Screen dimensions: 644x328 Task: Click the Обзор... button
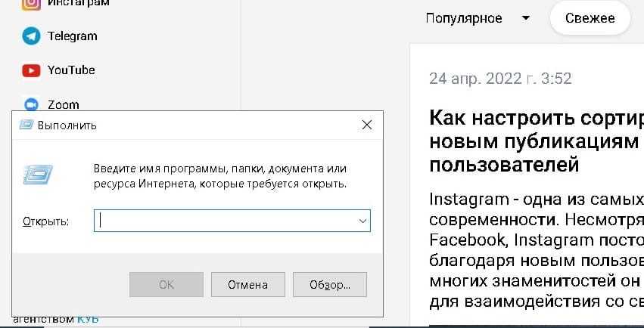(330, 284)
